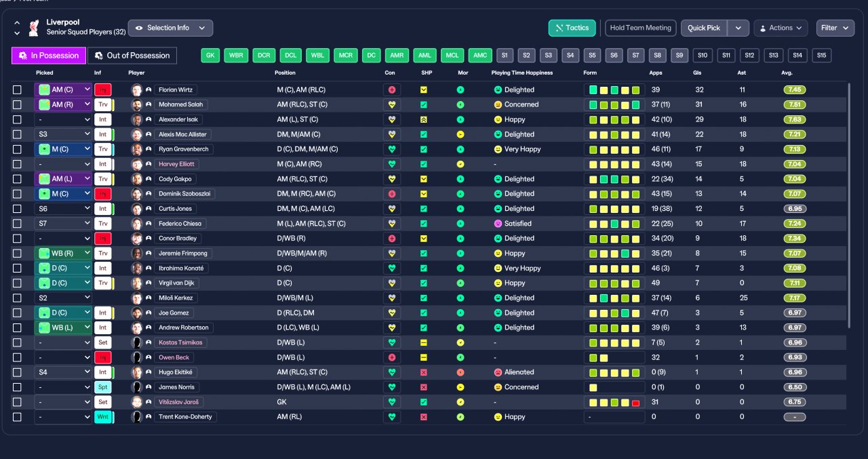Click Alexis Mac Allister's morale icon
Viewport: 868px width, 459px height.
[x=460, y=134]
